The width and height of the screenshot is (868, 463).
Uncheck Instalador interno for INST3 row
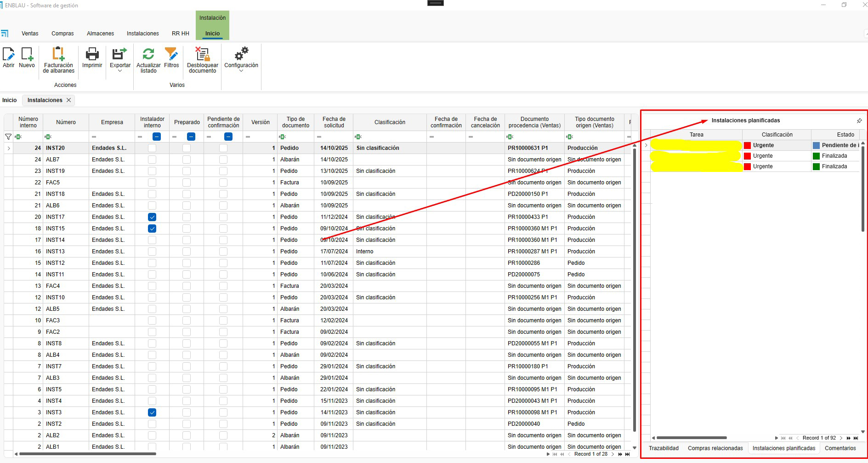click(152, 412)
